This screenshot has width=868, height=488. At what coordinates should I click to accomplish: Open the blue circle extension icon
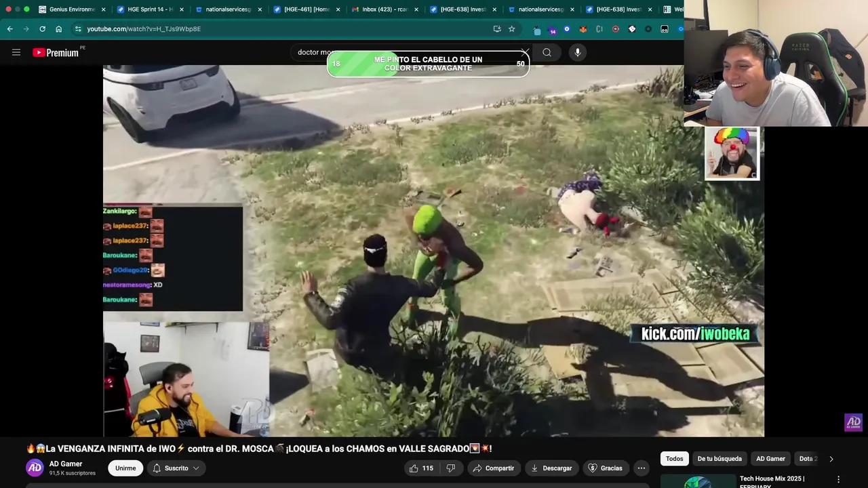[567, 29]
